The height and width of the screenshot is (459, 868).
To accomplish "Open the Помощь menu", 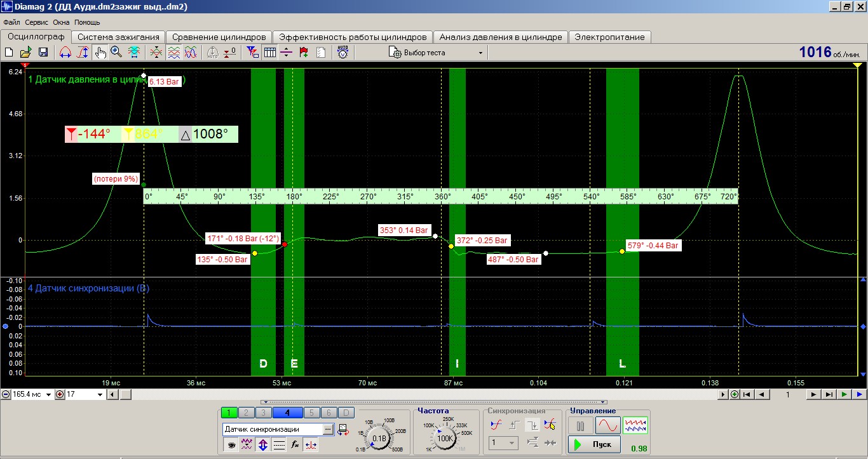I will coord(87,22).
